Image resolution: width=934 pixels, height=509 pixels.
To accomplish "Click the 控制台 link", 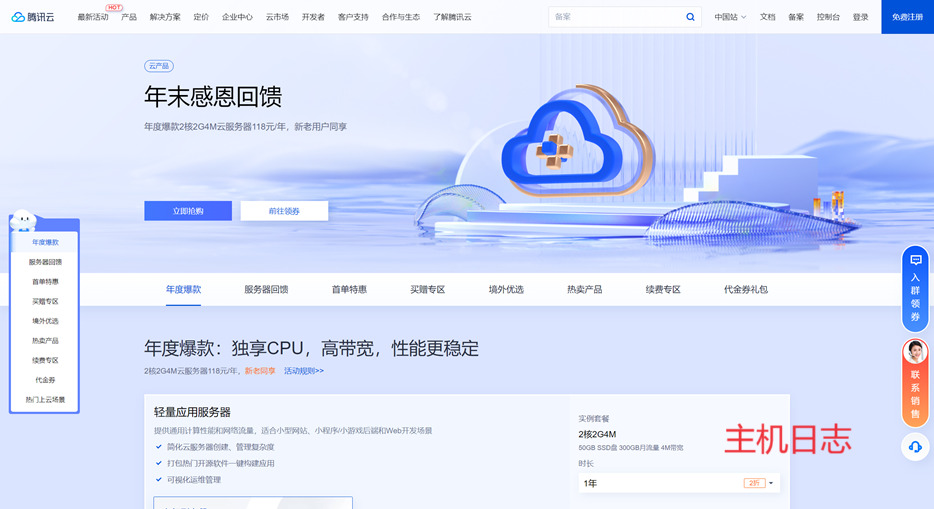I will 828,17.
